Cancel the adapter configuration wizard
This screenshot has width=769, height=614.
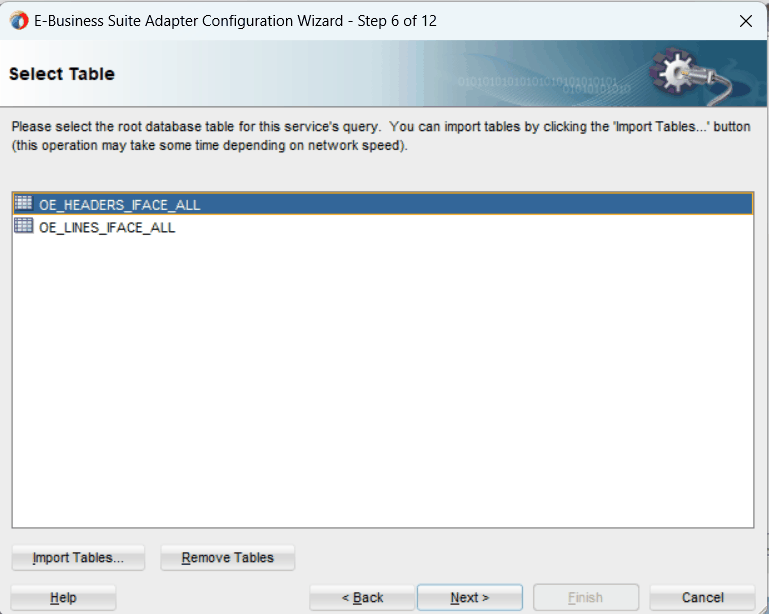tap(702, 598)
